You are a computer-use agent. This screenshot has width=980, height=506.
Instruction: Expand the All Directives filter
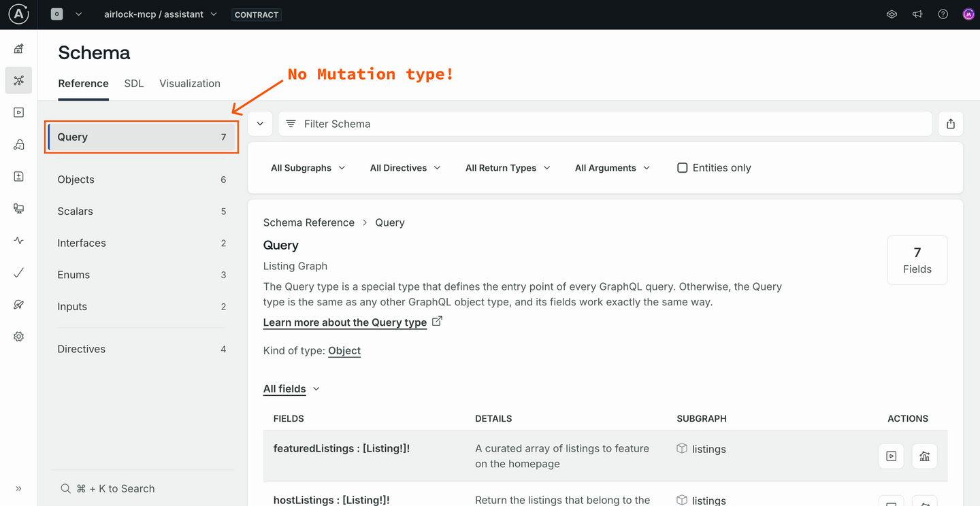404,167
